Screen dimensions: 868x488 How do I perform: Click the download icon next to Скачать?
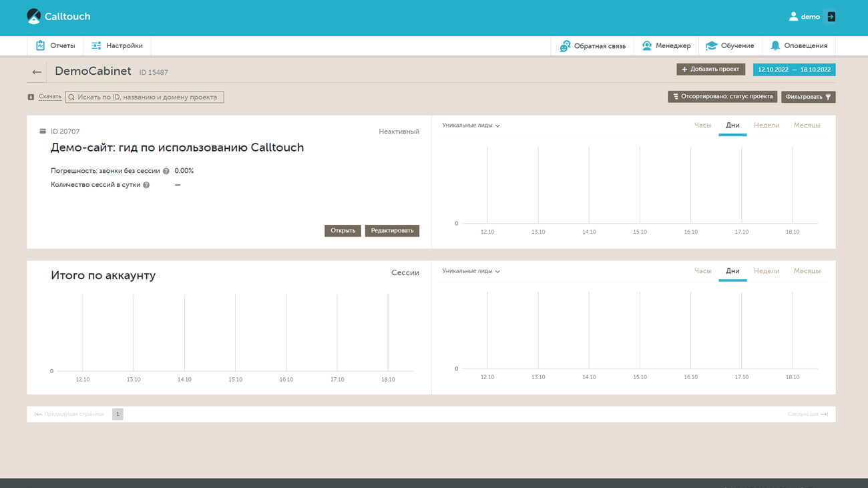point(31,97)
